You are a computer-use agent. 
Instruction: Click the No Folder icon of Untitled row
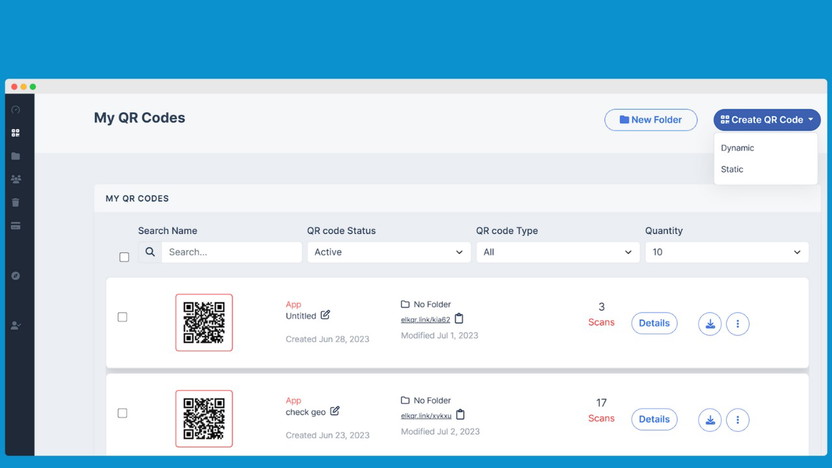(x=405, y=304)
